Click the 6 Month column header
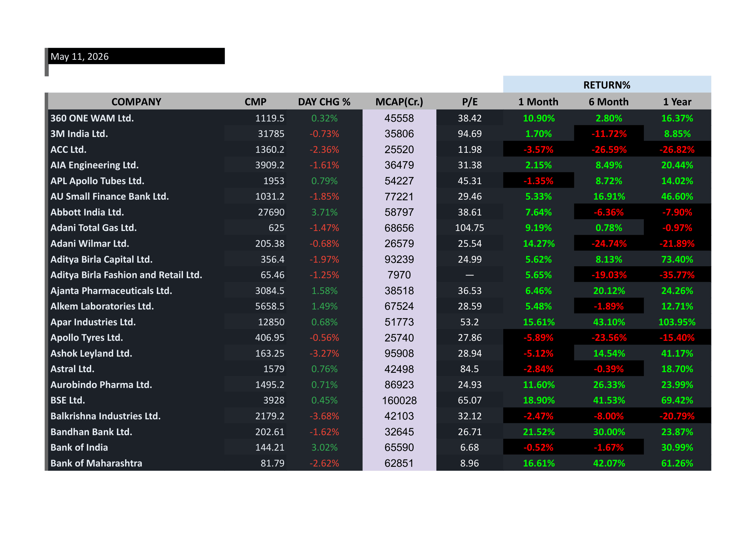This screenshot has height=534, width=756. [609, 102]
